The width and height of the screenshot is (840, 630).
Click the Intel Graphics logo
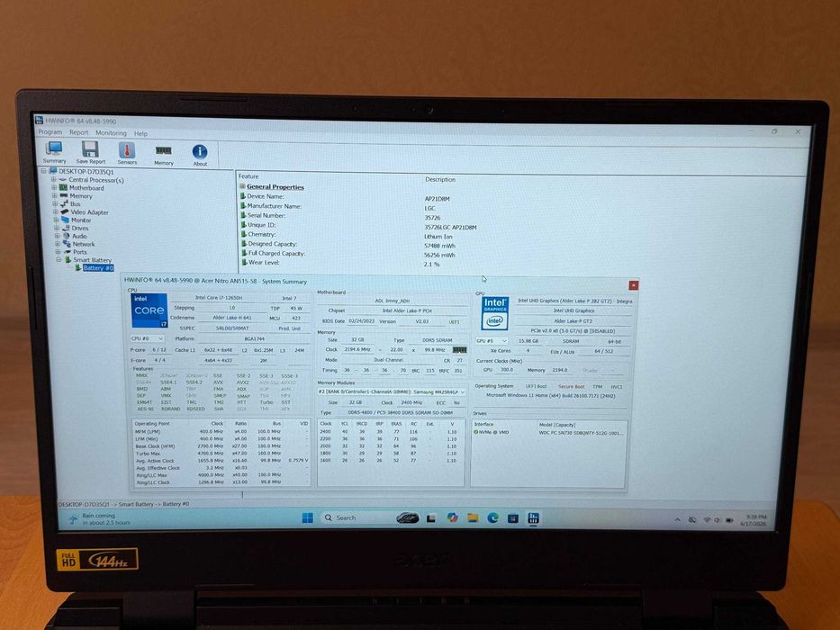tap(495, 313)
